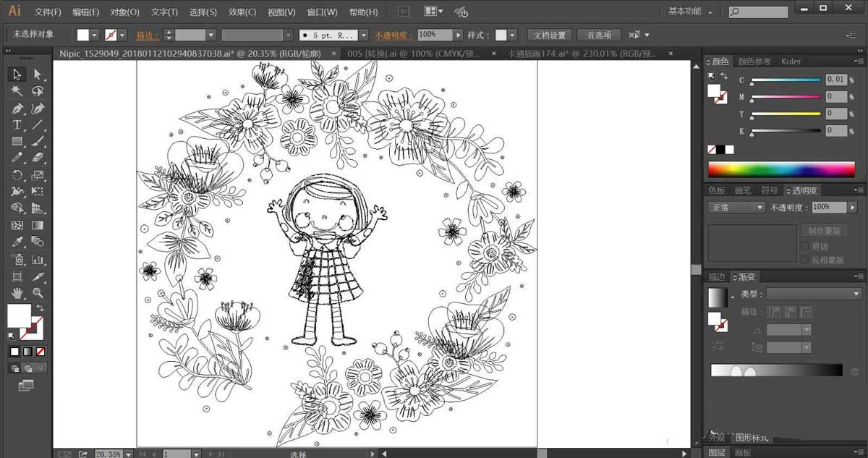The width and height of the screenshot is (868, 458).
Task: Select the Hand tool
Action: tap(17, 293)
